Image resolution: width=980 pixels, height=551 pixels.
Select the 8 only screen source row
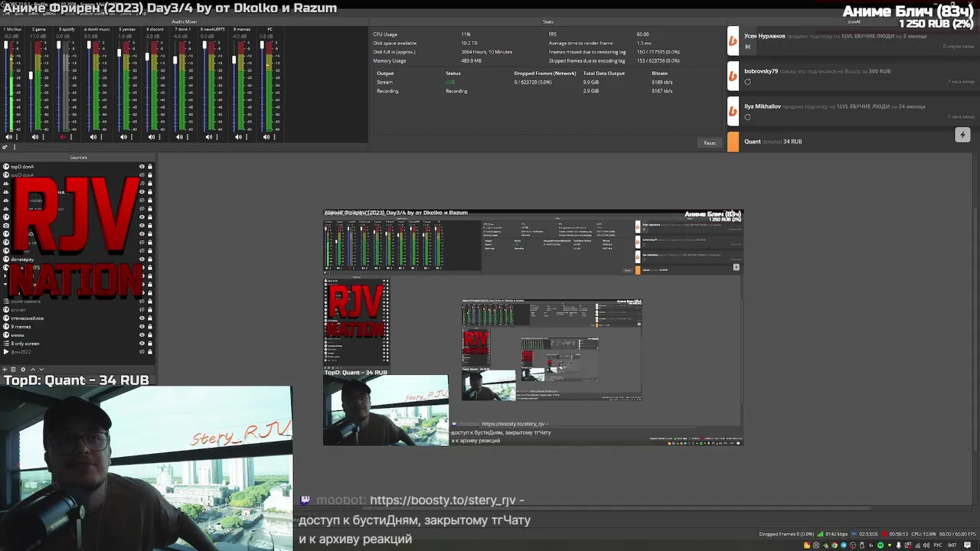(x=77, y=344)
